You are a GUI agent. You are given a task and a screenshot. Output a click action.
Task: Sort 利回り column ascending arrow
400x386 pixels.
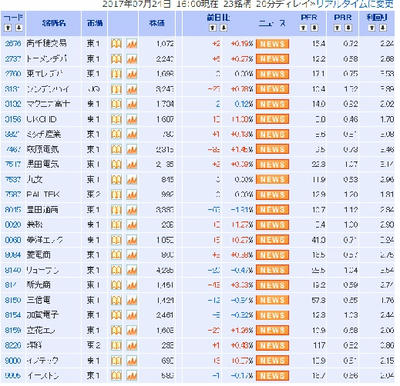[x=372, y=28]
